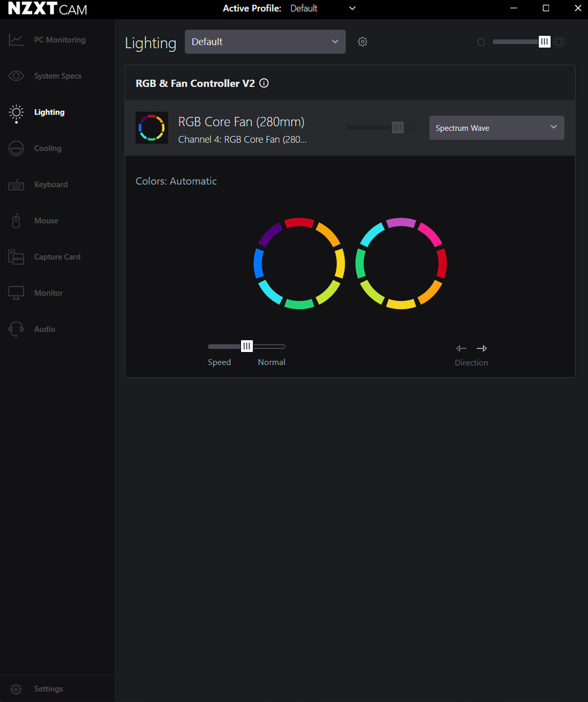The width and height of the screenshot is (588, 702).
Task: Open the Active Profile Default dropdown
Action: tap(322, 8)
